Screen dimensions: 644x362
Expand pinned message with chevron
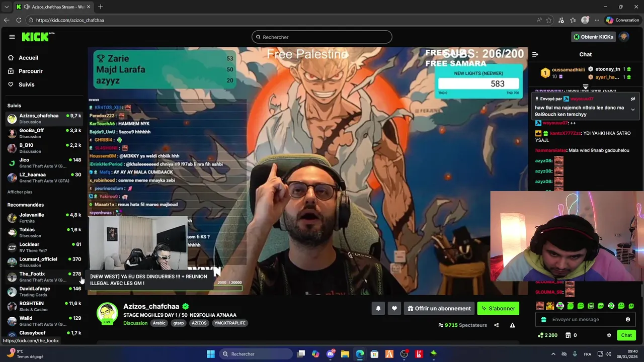[x=633, y=110]
